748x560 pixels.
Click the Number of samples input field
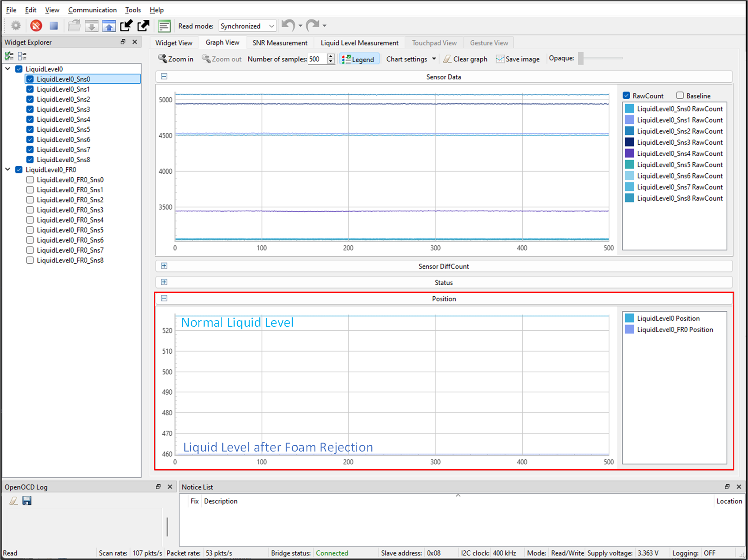click(x=317, y=59)
